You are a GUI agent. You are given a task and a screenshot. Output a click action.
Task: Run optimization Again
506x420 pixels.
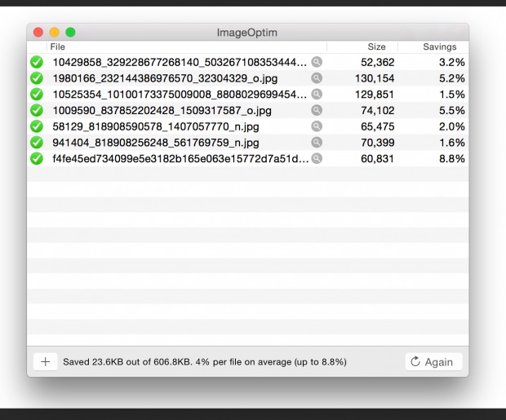click(433, 361)
